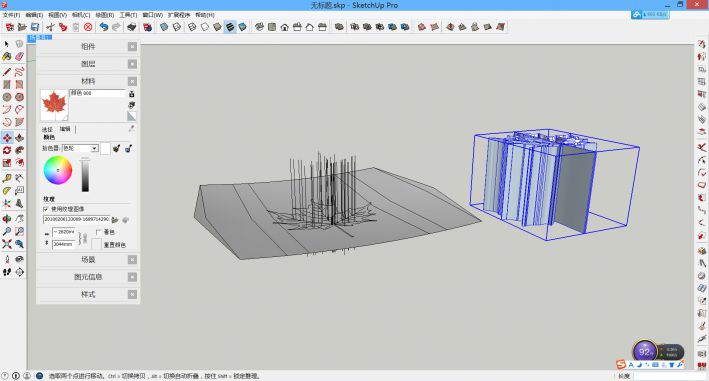Image resolution: width=709 pixels, height=381 pixels.
Task: Toggle the Use texture image checkbox
Action: pos(46,209)
